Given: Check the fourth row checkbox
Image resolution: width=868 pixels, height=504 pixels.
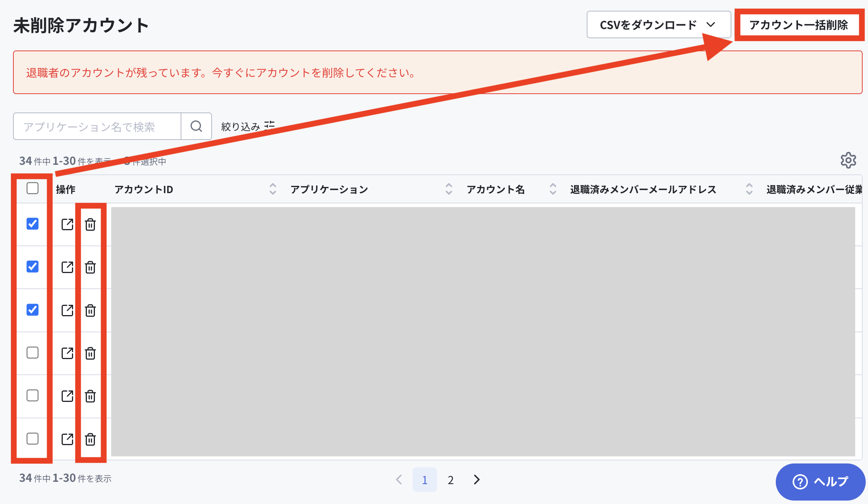Looking at the screenshot, I should [x=33, y=353].
